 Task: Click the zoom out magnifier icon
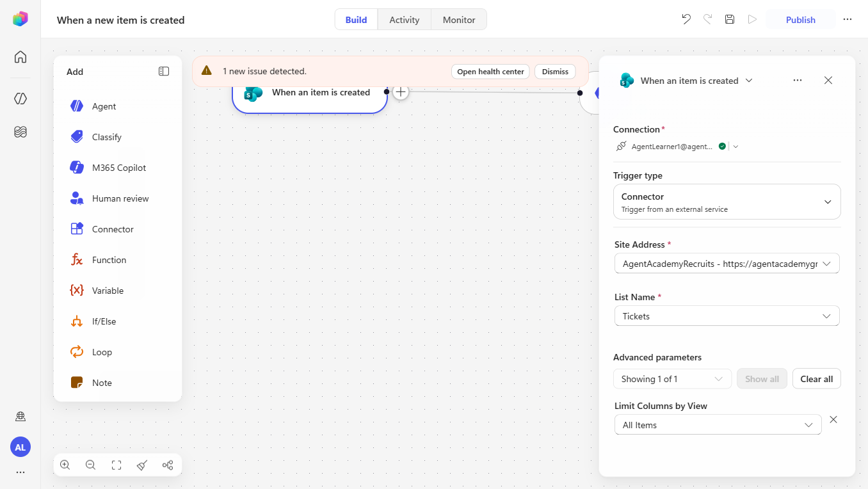click(x=90, y=465)
